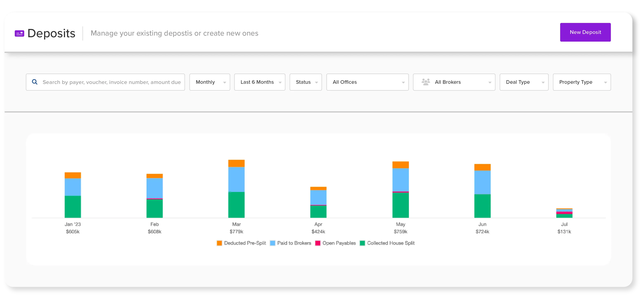644x298 pixels.
Task: Click the Jan '23 axis label
Action: 73,224
